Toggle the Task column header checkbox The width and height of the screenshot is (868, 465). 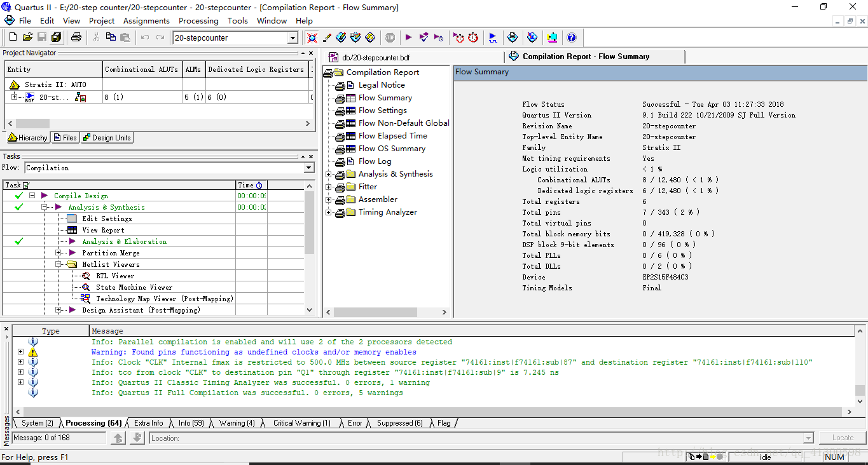[x=26, y=185]
